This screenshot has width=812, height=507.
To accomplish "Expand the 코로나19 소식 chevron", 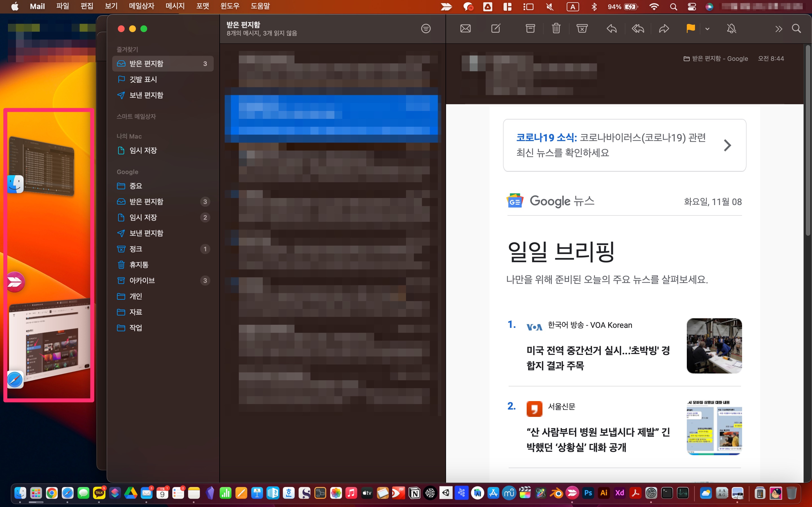I will coord(727,145).
